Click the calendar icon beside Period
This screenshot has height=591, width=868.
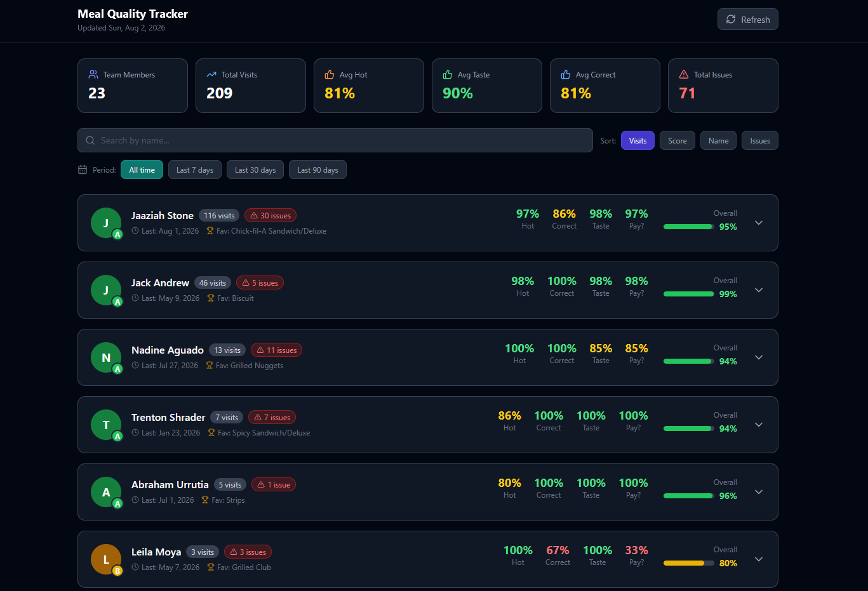tap(83, 169)
